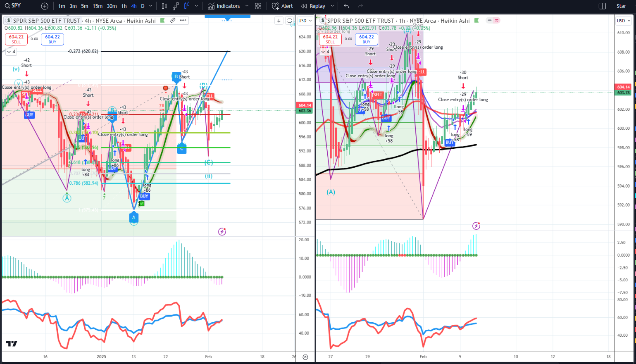The width and height of the screenshot is (636, 364).
Task: Open time axis settings gear icon
Action: coord(305,357)
